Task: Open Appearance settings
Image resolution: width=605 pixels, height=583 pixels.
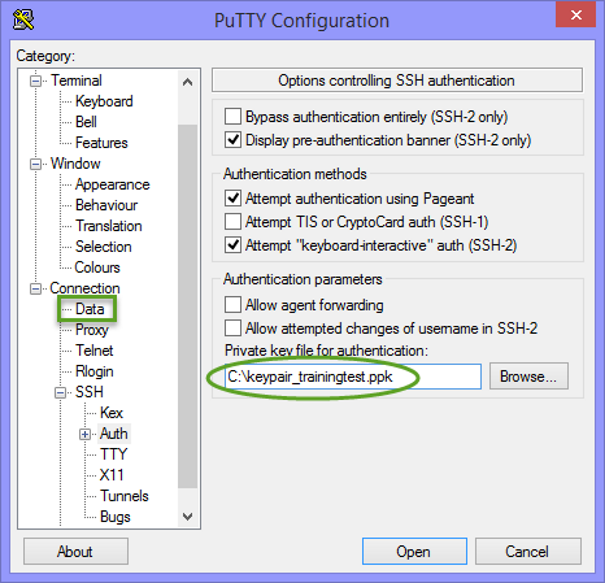Action: [x=112, y=184]
